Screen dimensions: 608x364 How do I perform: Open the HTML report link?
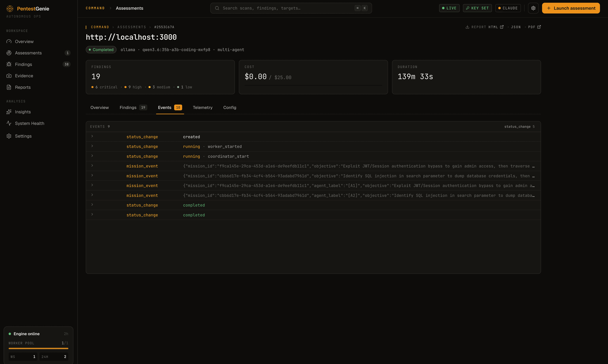pos(496,27)
